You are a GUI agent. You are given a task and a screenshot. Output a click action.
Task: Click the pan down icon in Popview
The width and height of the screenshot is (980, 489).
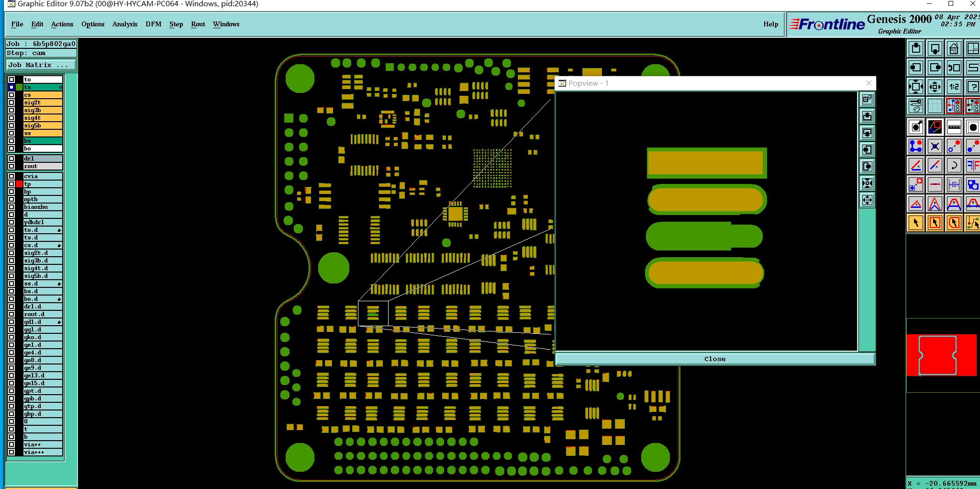coord(867,133)
